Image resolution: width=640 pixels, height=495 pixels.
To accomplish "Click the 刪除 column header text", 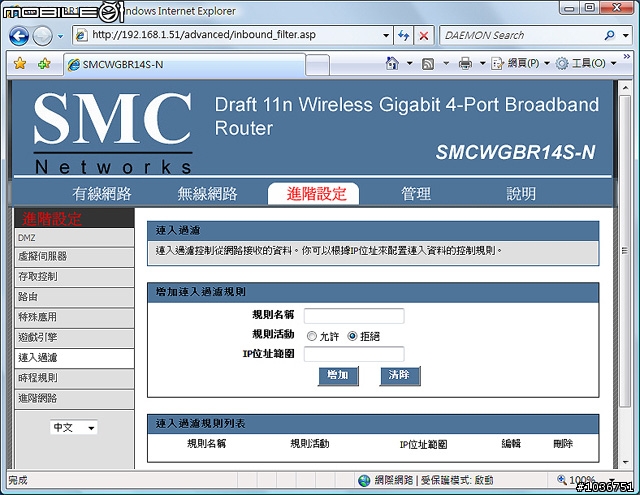I will coord(563,444).
